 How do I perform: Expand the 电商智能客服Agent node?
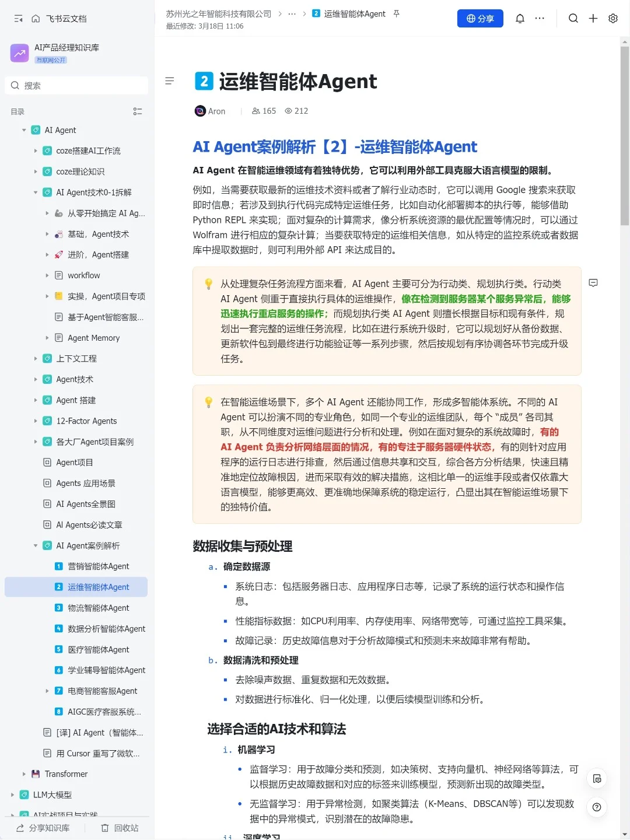tap(47, 691)
